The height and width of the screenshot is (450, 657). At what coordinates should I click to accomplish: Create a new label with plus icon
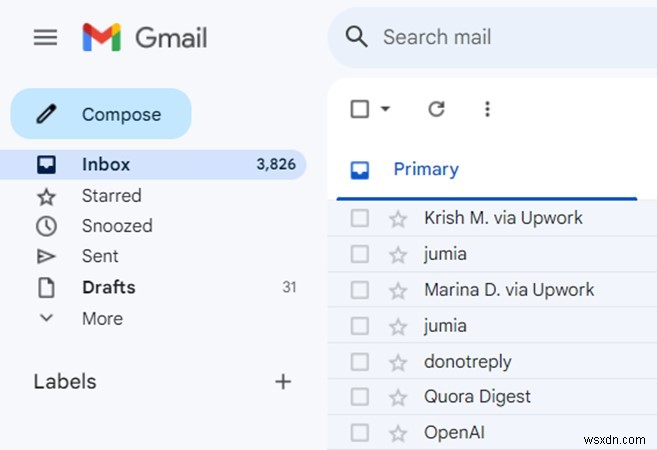pos(283,381)
